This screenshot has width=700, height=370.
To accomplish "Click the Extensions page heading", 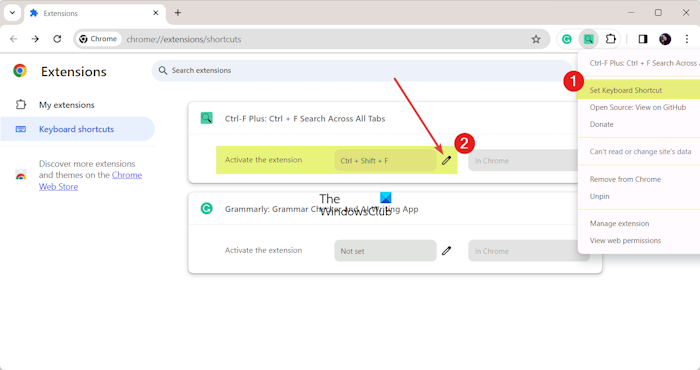I will [74, 71].
